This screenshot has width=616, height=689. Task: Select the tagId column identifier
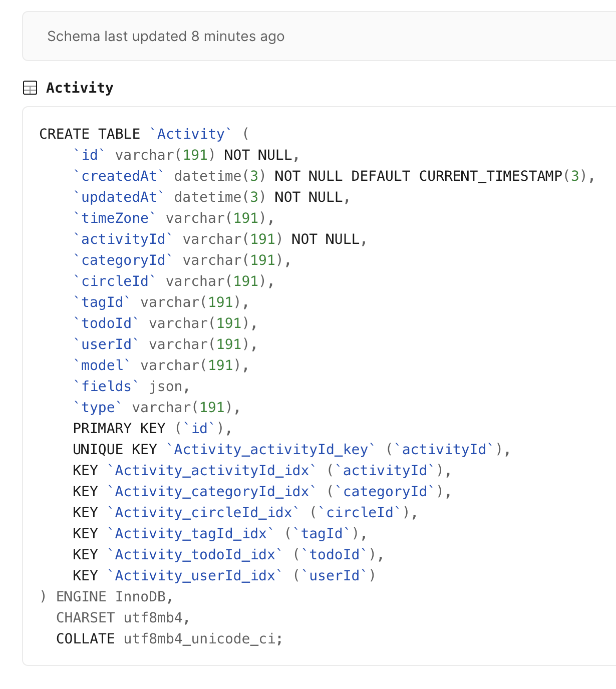click(100, 302)
